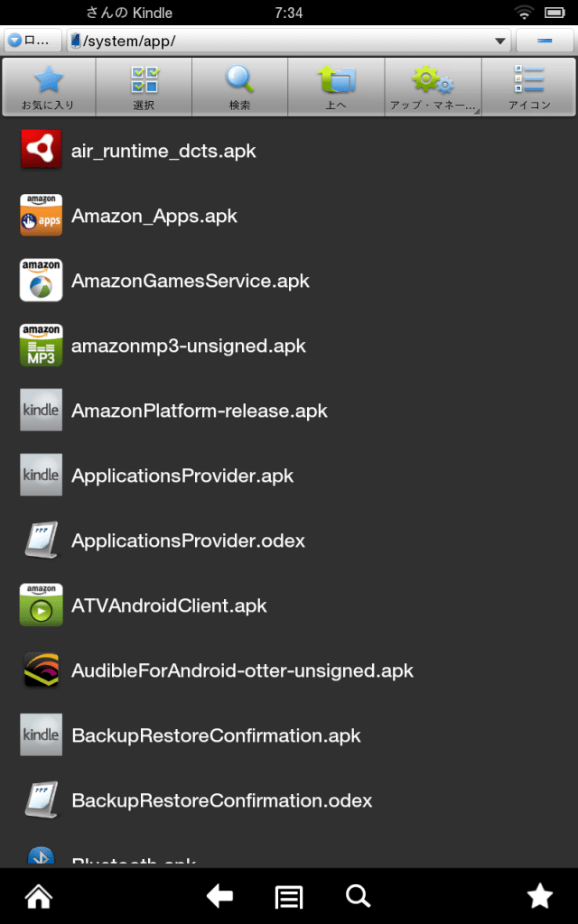Tap the amazonmp3-unsigned.apk MP3 thumbnail
Viewport: 578px width, 924px height.
[x=41, y=345]
